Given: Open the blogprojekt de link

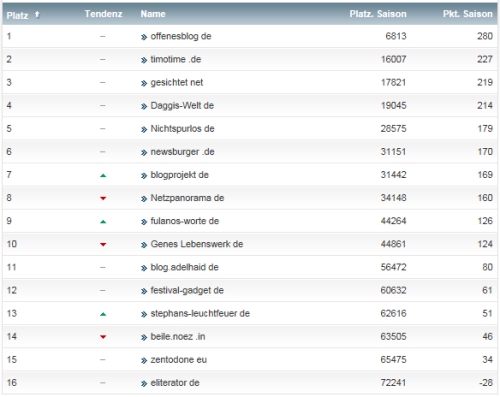Looking at the screenshot, I should 180,175.
